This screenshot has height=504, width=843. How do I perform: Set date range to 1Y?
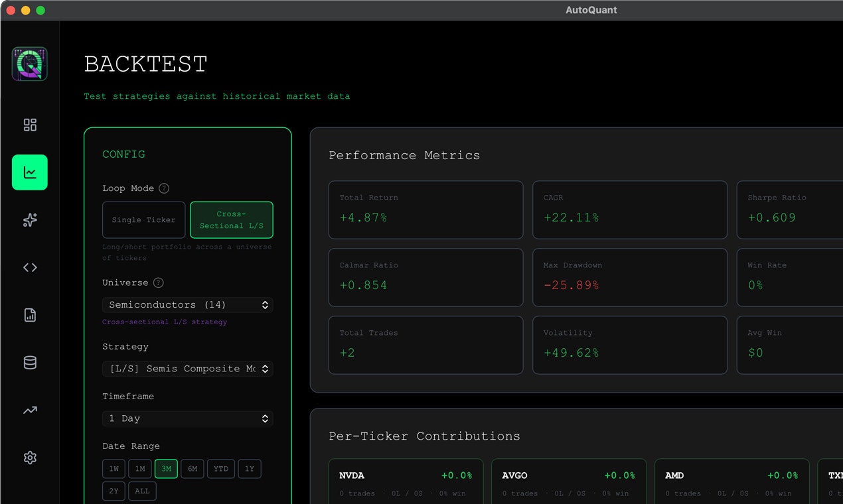coord(250,469)
